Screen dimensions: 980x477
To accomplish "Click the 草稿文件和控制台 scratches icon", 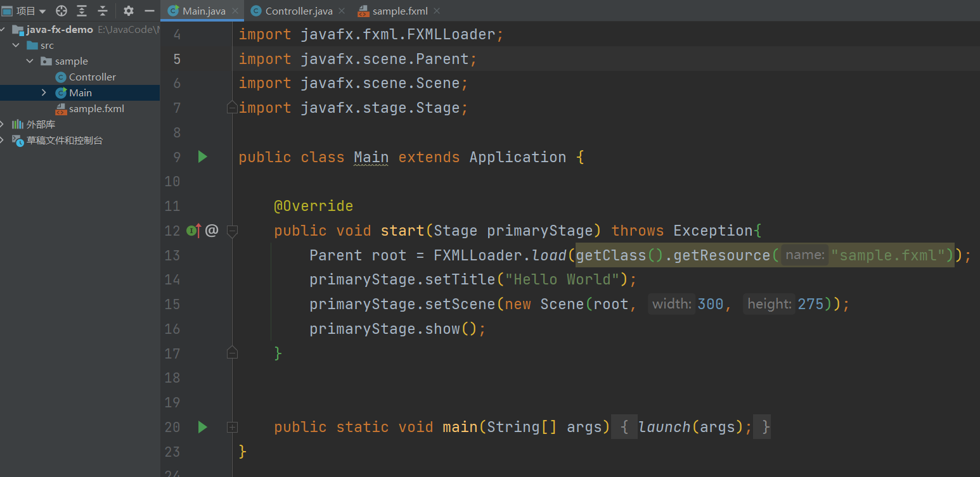I will coord(18,140).
